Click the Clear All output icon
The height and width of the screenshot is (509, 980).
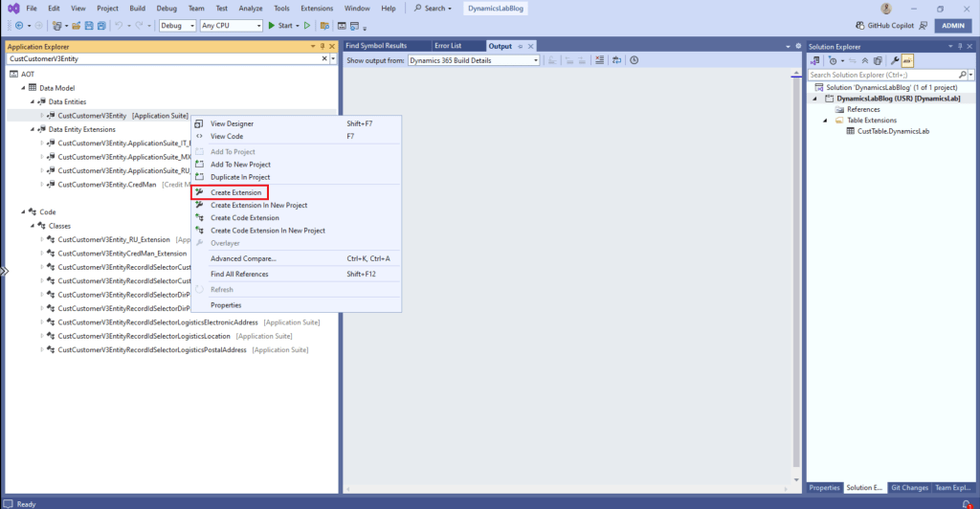click(x=600, y=60)
